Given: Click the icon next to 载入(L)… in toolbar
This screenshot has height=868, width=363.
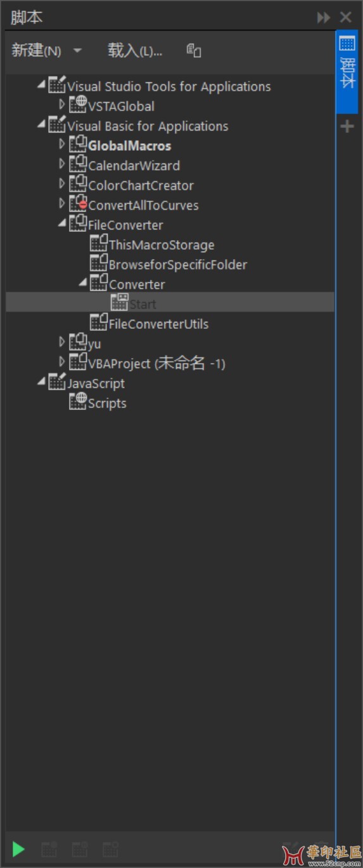Looking at the screenshot, I should point(194,51).
